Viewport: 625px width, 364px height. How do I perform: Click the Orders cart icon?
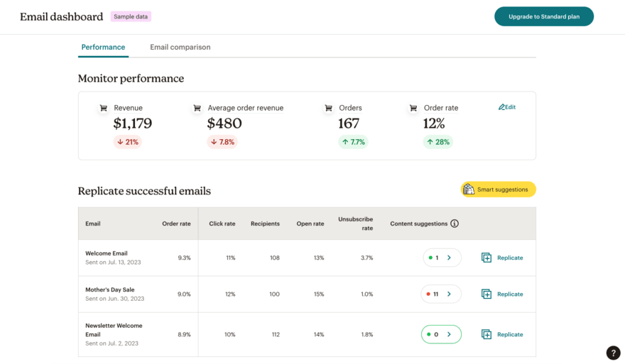(328, 108)
